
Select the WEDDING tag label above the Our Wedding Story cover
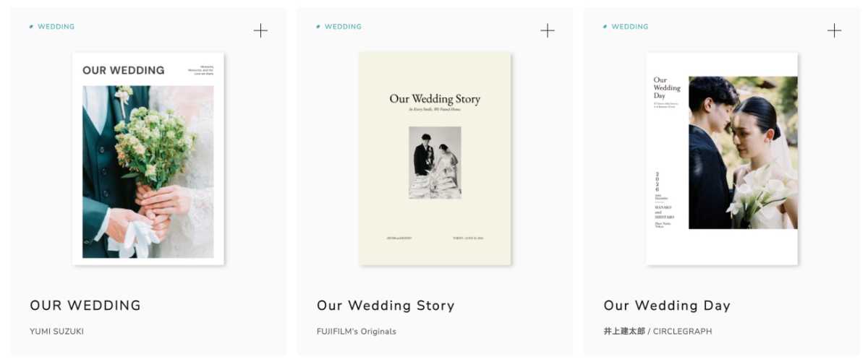click(343, 27)
